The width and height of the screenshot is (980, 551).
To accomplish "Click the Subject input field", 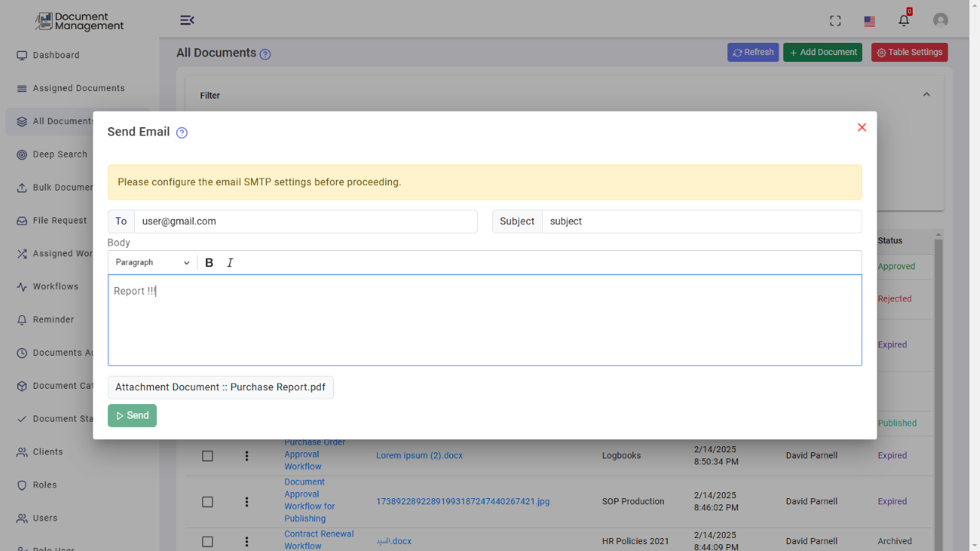I will click(x=701, y=221).
